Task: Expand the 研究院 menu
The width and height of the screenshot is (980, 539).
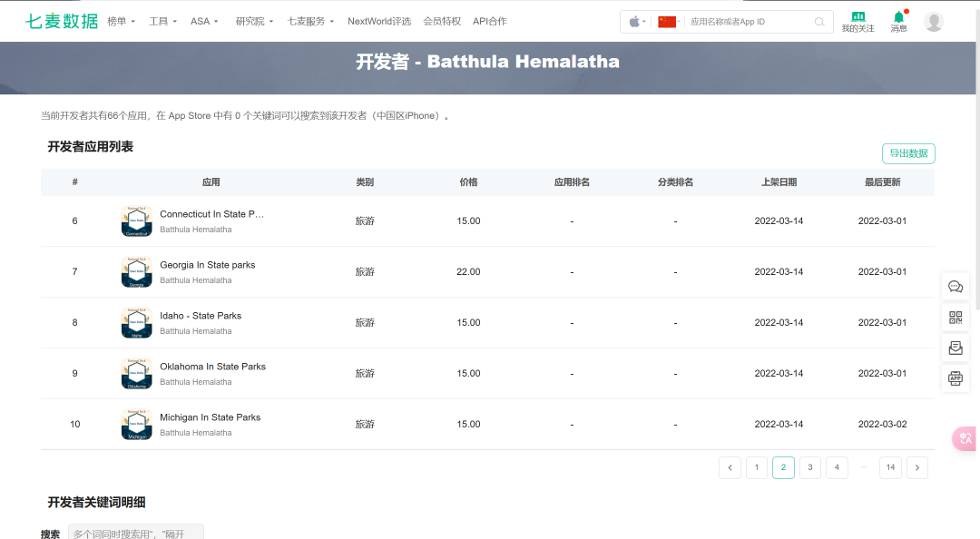Action: point(254,21)
